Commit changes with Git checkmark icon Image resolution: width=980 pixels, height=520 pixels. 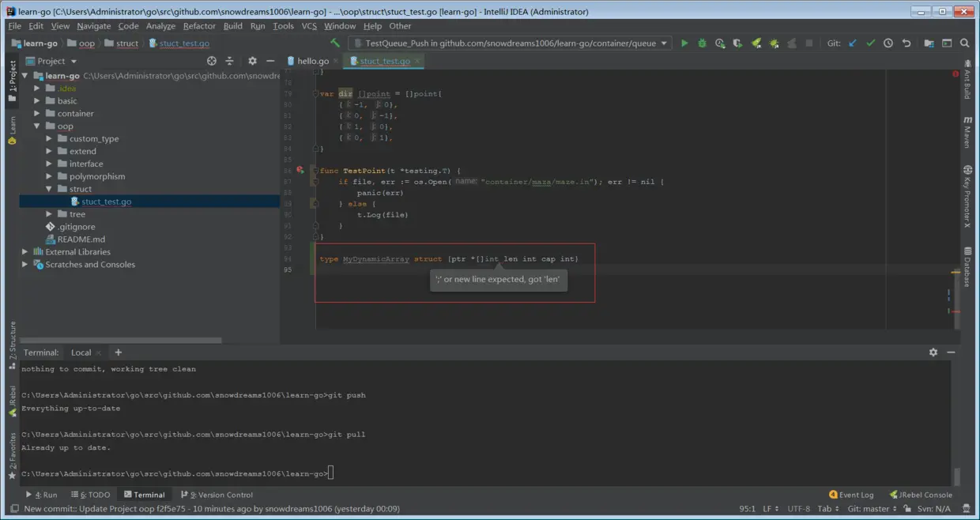pyautogui.click(x=870, y=43)
